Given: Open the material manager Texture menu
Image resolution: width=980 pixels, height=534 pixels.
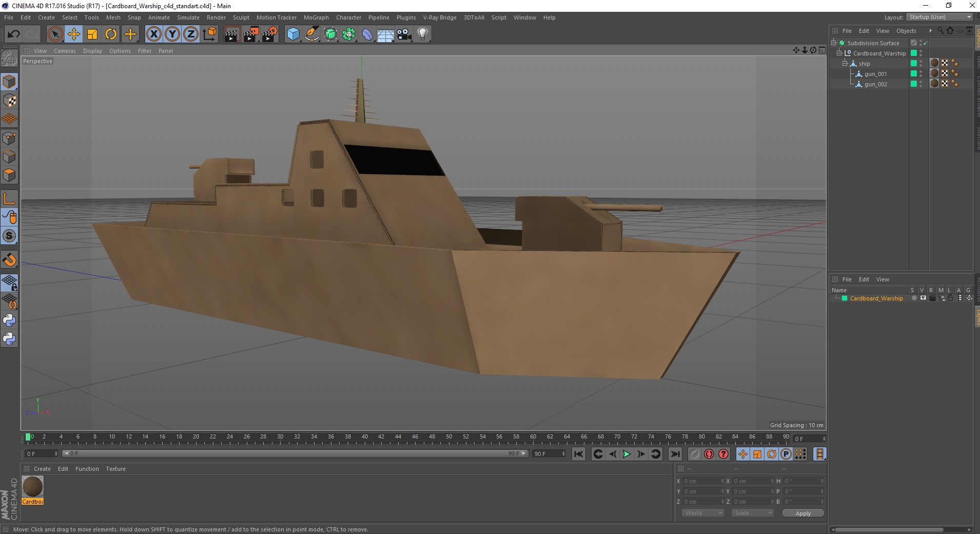Looking at the screenshot, I should coord(115,469).
